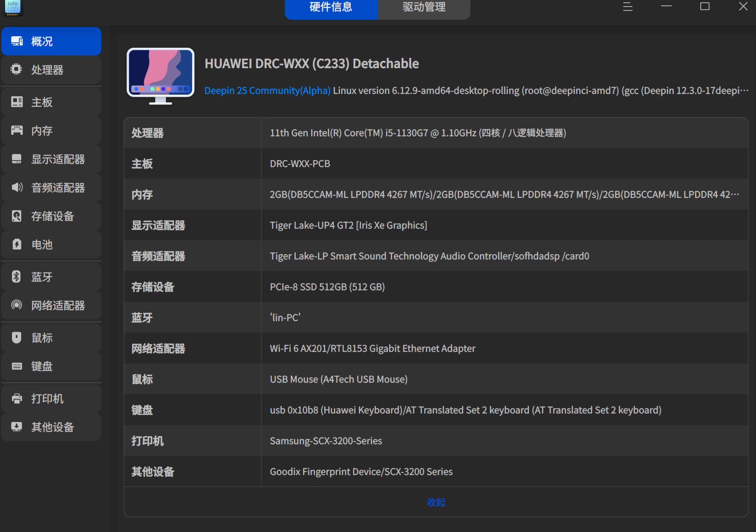Viewport: 756px width, 532px height.
Task: Switch to the 硬件信息 tab
Action: pos(331,8)
